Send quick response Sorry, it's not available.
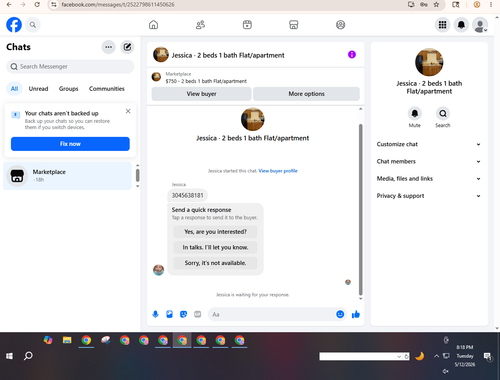Screen dimensions: 500x380 pyautogui.click(x=215, y=263)
